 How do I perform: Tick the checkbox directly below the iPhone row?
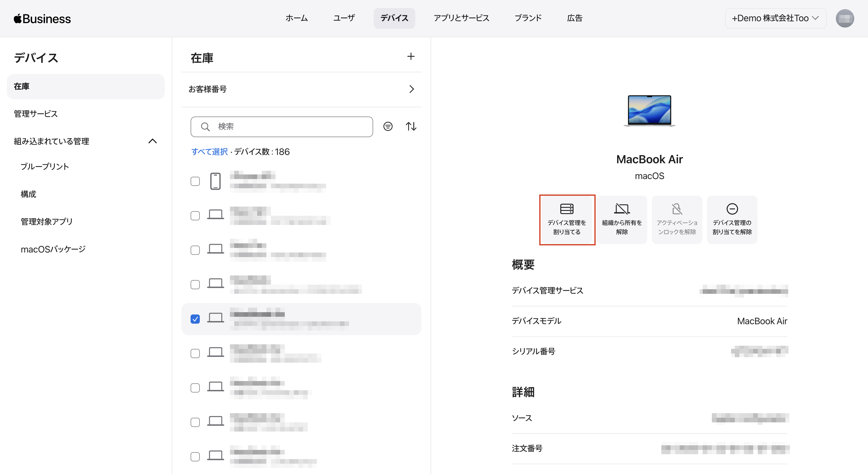tap(195, 215)
